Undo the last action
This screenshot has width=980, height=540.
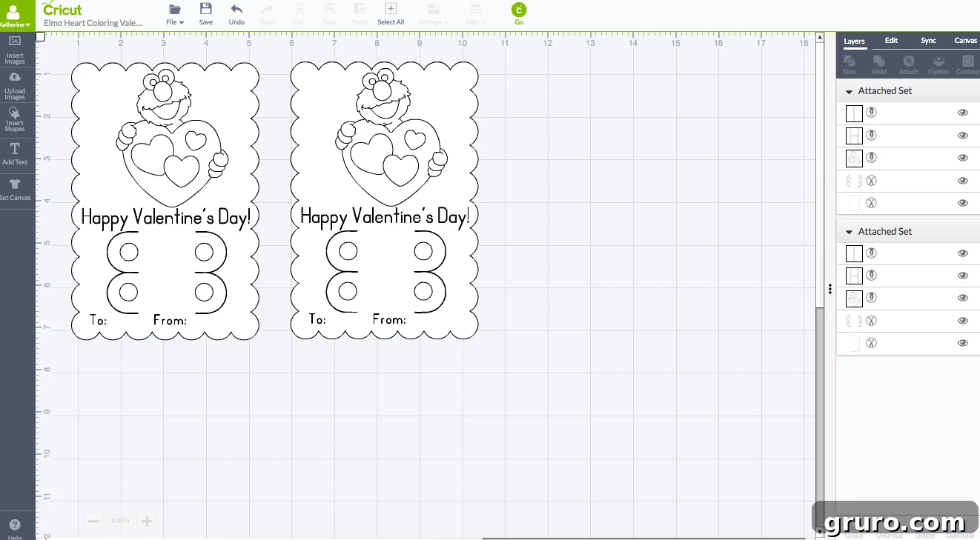[236, 14]
